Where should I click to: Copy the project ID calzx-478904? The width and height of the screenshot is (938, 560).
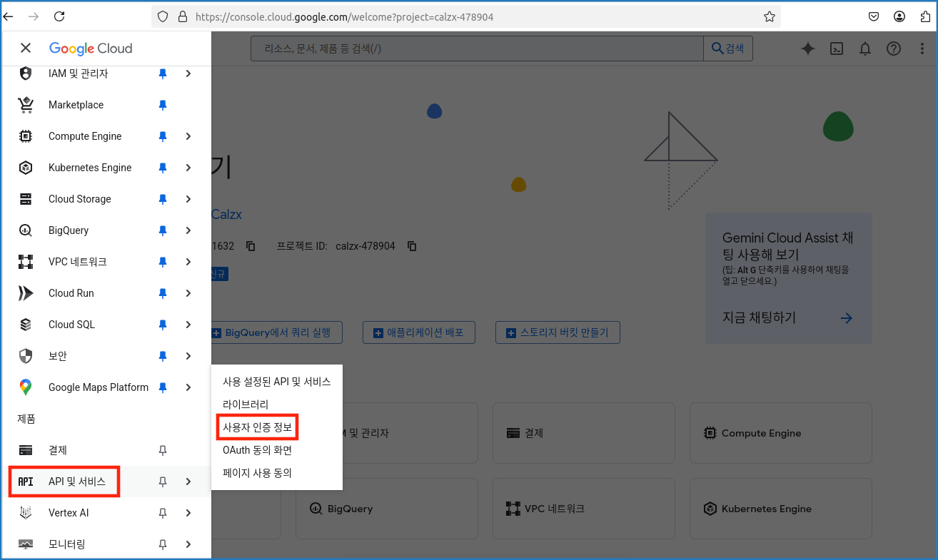412,245
